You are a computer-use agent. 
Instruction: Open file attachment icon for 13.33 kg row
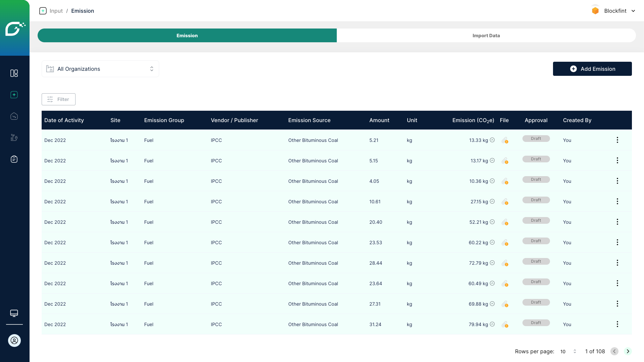point(505,140)
